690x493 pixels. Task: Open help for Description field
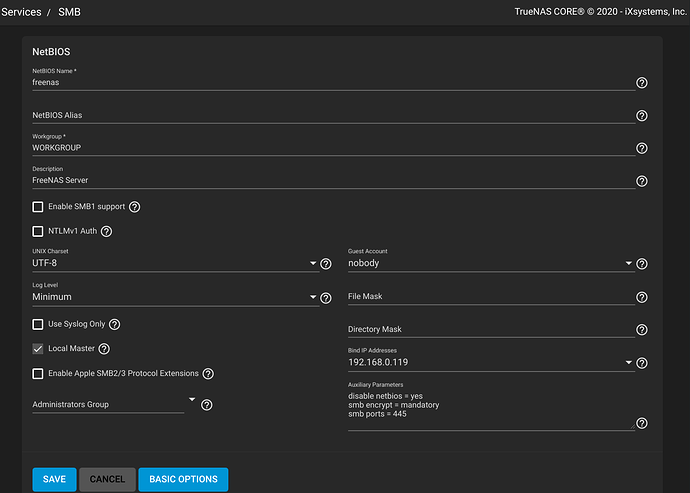(642, 181)
